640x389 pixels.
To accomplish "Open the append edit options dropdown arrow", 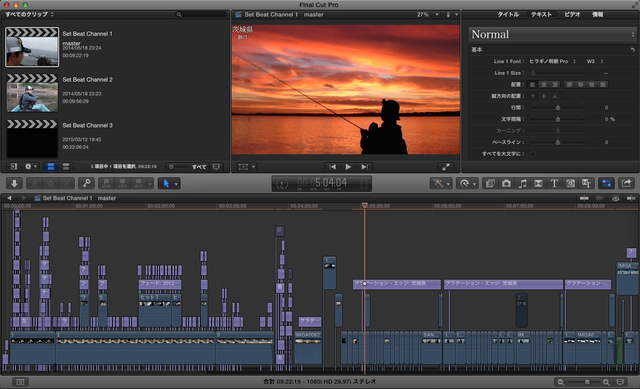I will [x=150, y=184].
